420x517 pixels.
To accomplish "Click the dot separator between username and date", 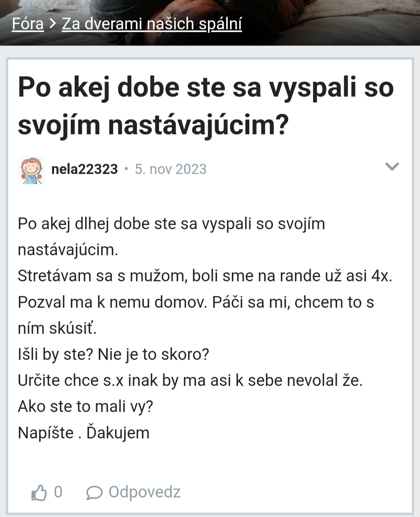I will (126, 169).
